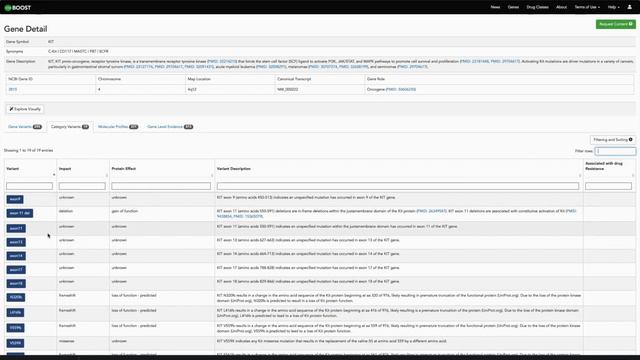
Task: Click the 'deletion' impact cell
Action: [66, 211]
